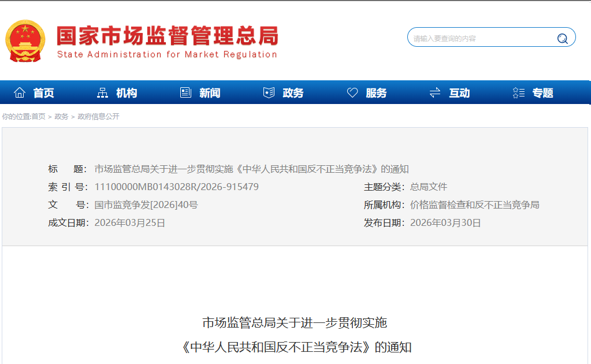Image resolution: width=591 pixels, height=364 pixels.
Task: Open the 专题 navigation menu item
Action: (x=542, y=93)
